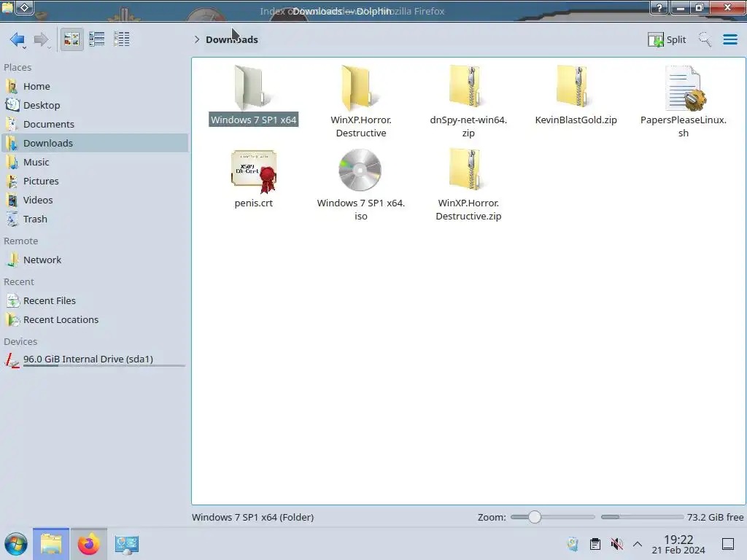The image size is (747, 560).
Task: Click the free disk space bar
Action: [642, 517]
